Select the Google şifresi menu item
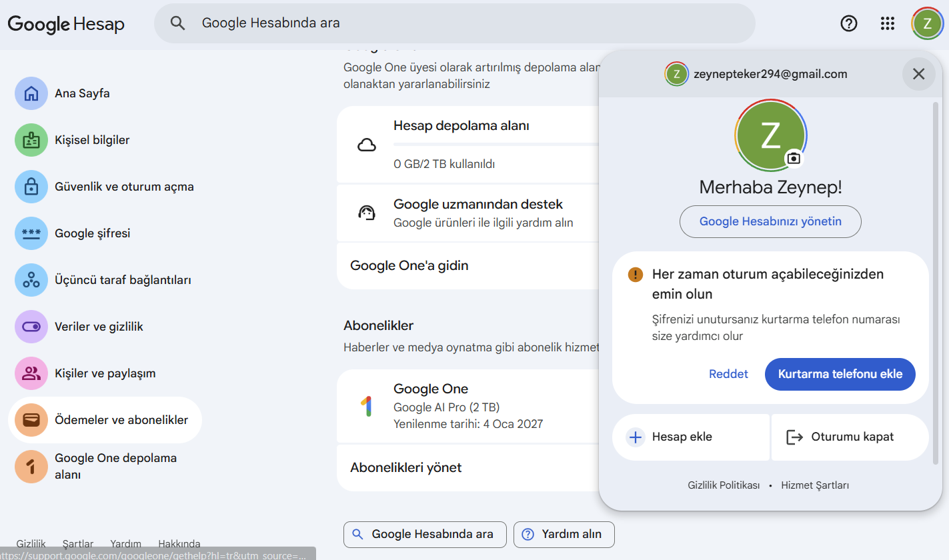949x560 pixels. point(105,233)
